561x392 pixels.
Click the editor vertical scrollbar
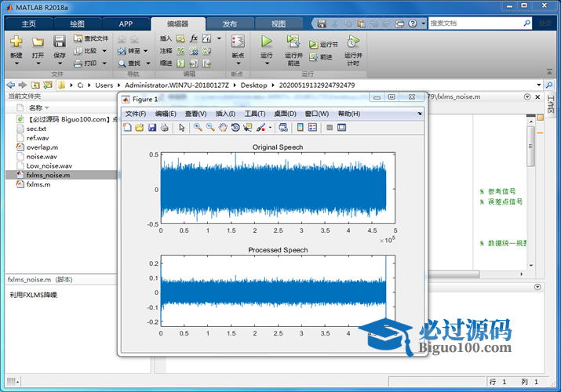531,146
